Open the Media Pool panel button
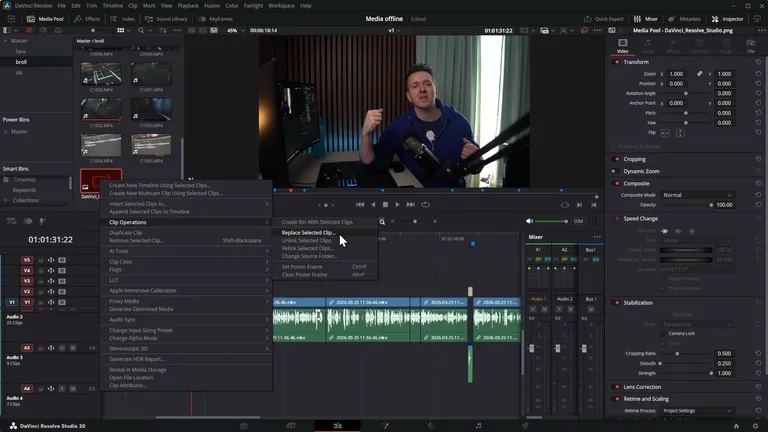Screen dimensions: 768x432 point(45,19)
